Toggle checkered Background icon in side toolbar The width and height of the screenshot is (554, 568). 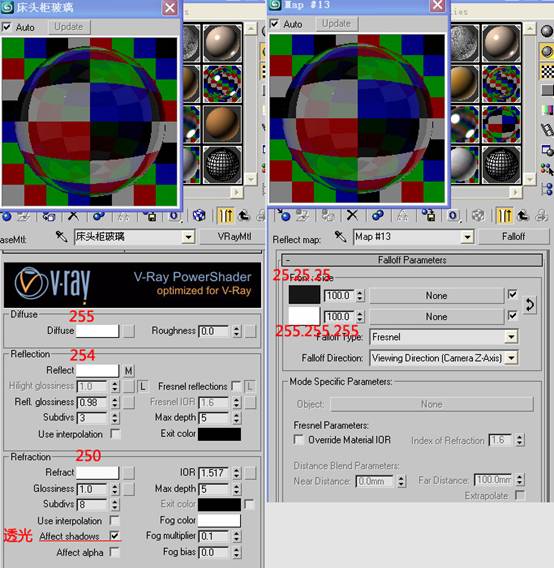click(x=547, y=71)
